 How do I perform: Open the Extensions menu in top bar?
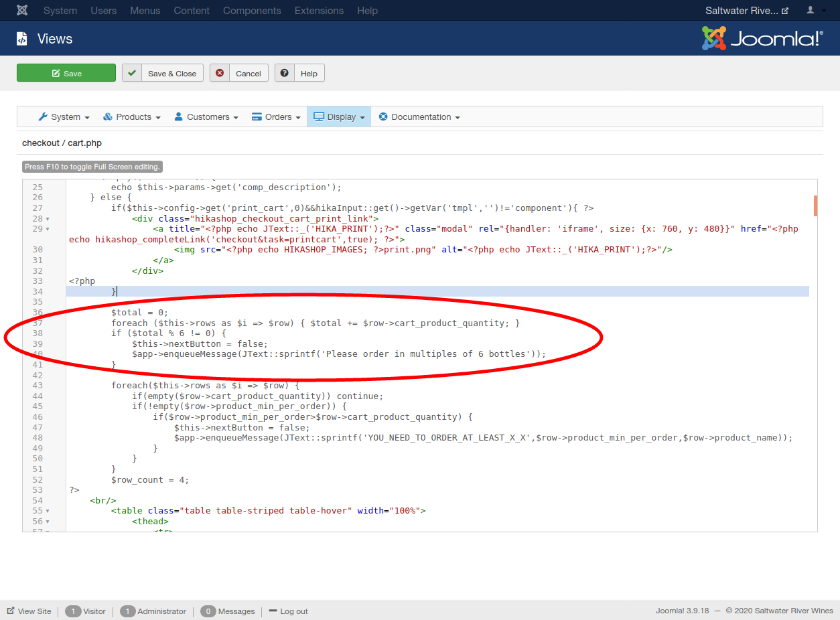319,11
